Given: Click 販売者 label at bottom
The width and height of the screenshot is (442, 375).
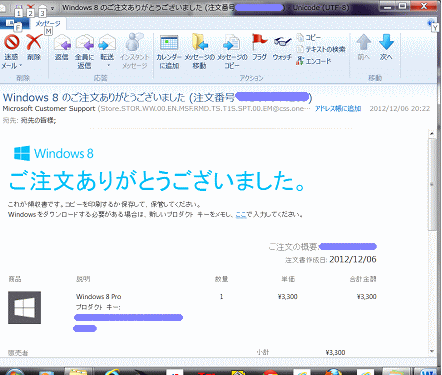Looking at the screenshot, I should pyautogui.click(x=18, y=353).
